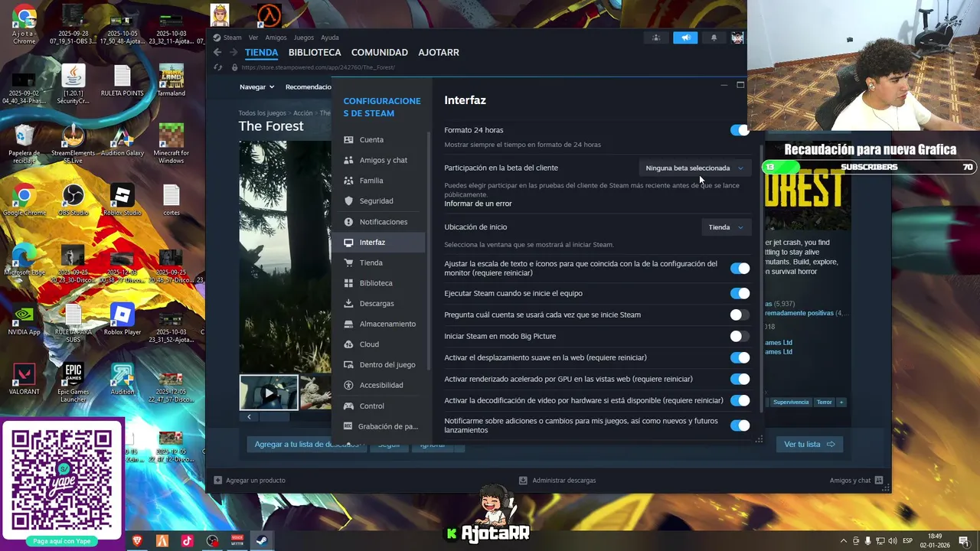
Task: Click Agregar un producto
Action: point(250,481)
